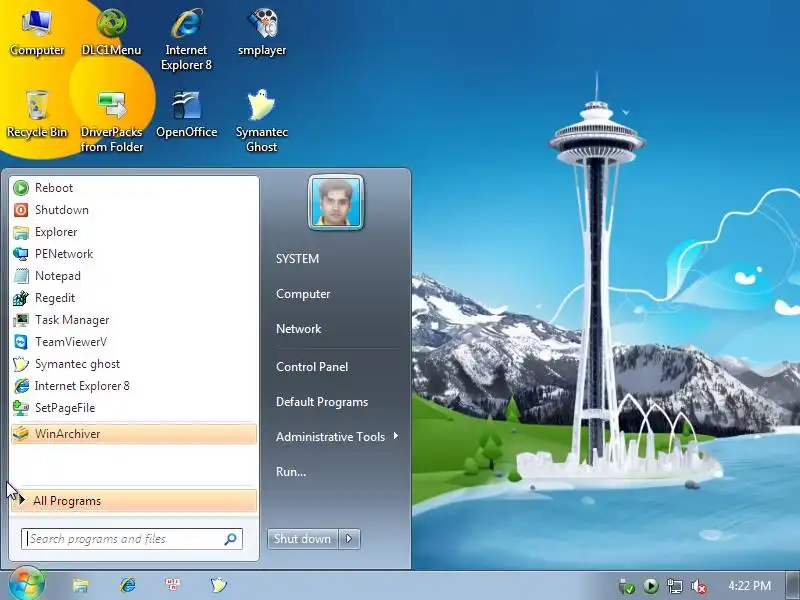This screenshot has height=600, width=800.
Task: Expand Administrative Tools submenu arrow
Action: 396,436
